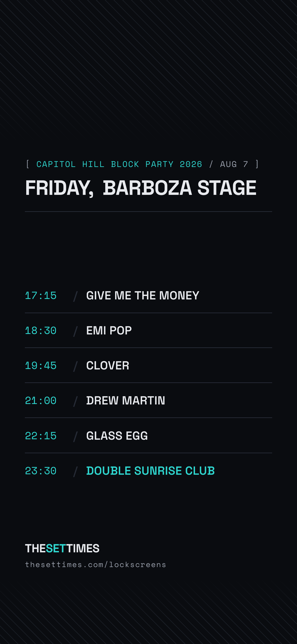This screenshot has width=297, height=644.
Task: Click the 19:45 time slot
Action: pos(41,366)
